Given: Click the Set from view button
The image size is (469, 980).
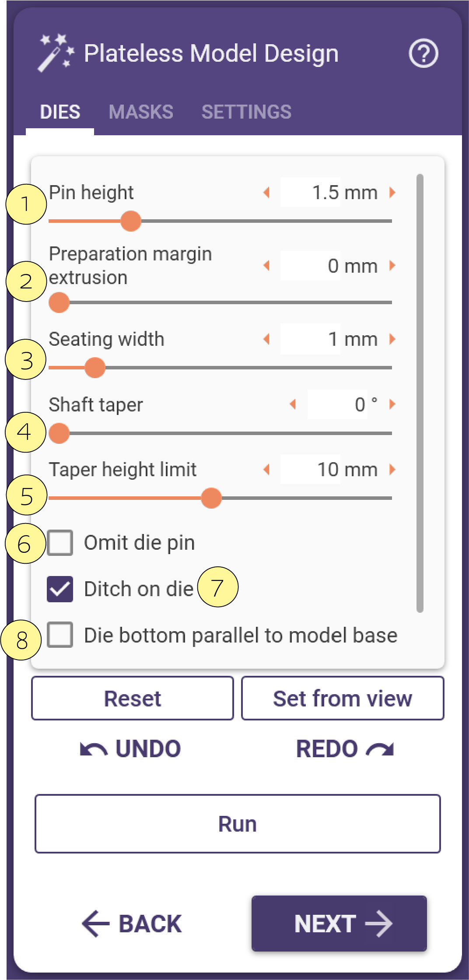Looking at the screenshot, I should coord(343,698).
